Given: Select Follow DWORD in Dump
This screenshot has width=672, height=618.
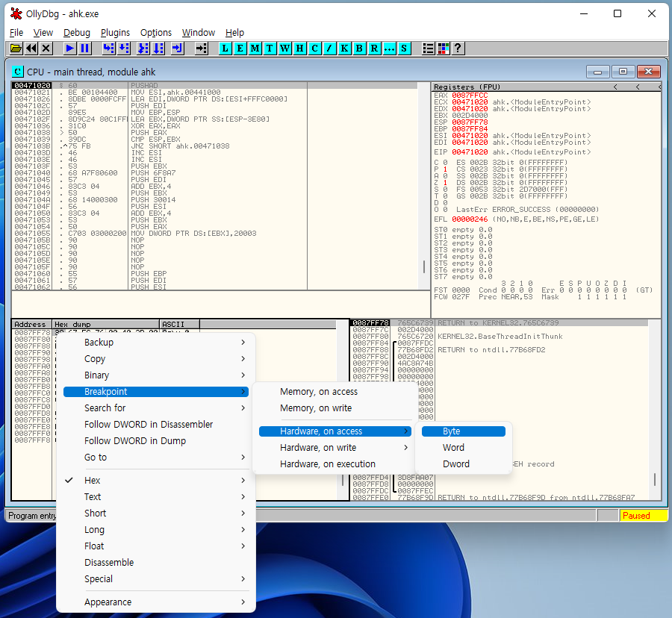Looking at the screenshot, I should coord(156,441).
